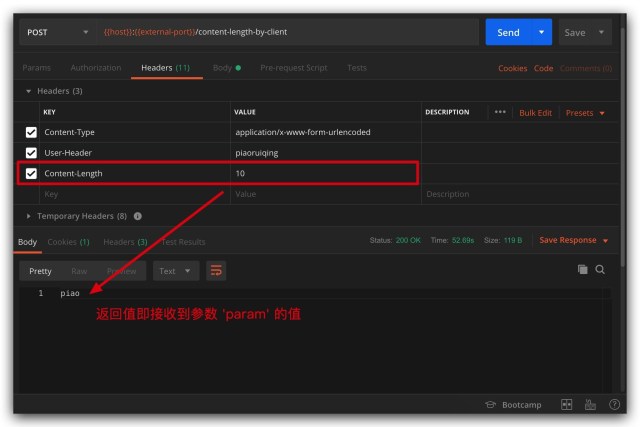Open the Cookies link
The width and height of the screenshot is (640, 427).
(x=513, y=68)
